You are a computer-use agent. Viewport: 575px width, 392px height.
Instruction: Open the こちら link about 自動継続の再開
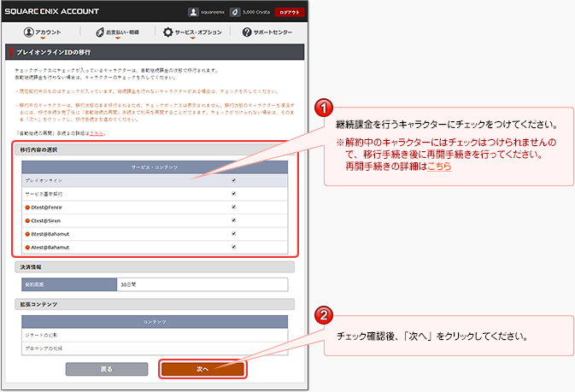click(97, 133)
